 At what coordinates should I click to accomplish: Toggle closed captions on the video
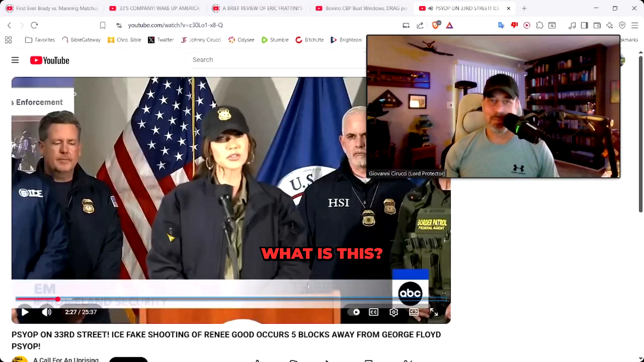point(374,312)
